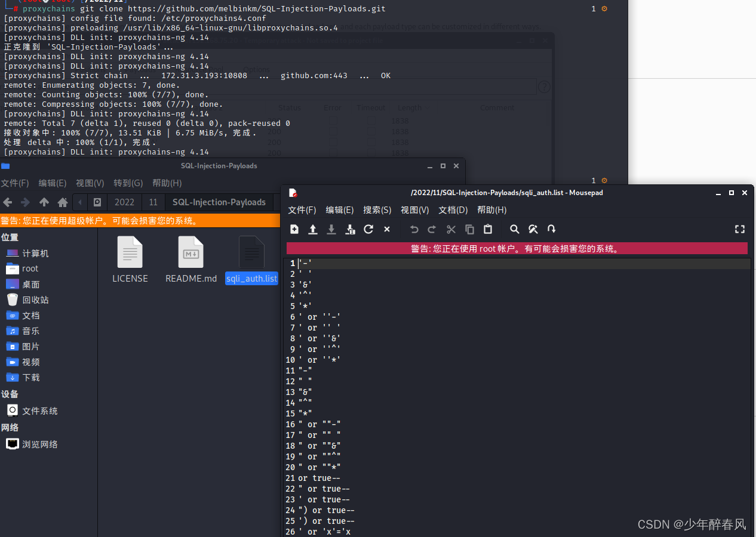Open 文件(F) menu in Mousepad
This screenshot has height=537, width=756.
click(x=302, y=210)
